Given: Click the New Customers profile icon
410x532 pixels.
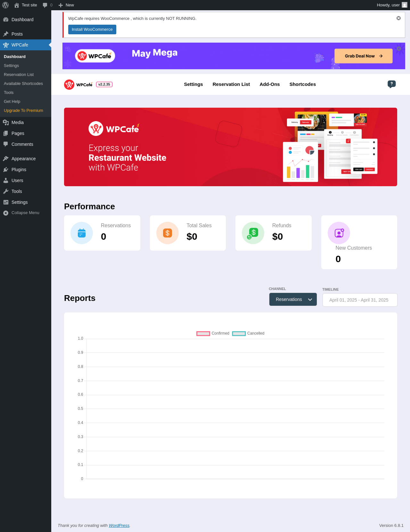Looking at the screenshot, I should (339, 233).
